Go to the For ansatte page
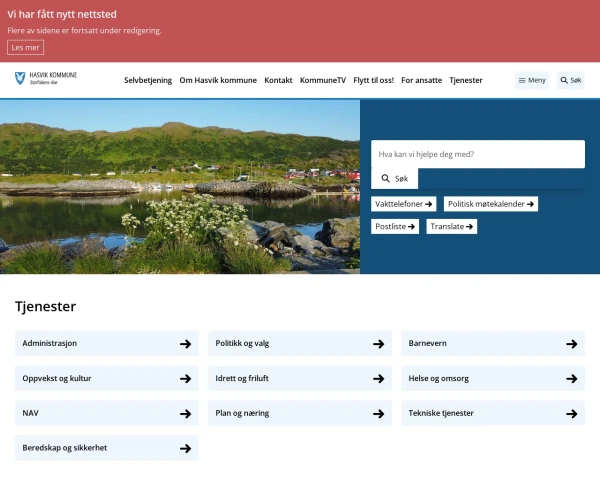 click(x=421, y=80)
